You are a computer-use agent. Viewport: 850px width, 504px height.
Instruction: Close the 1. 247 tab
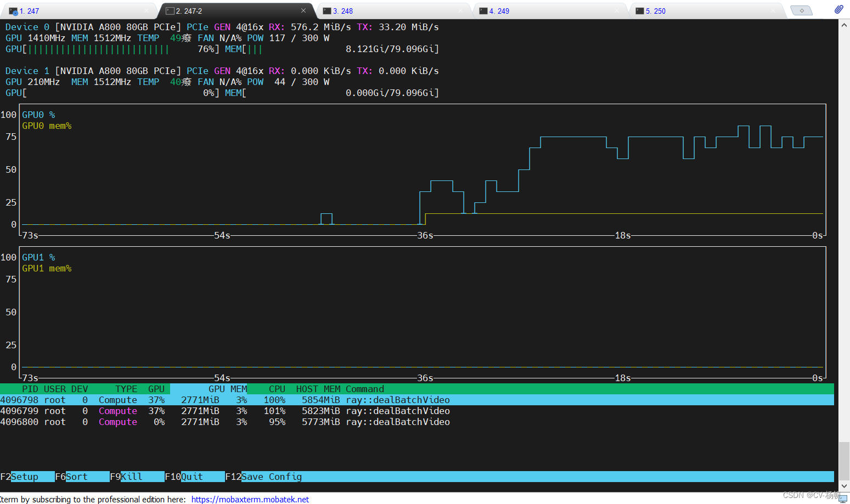pyautogui.click(x=147, y=10)
